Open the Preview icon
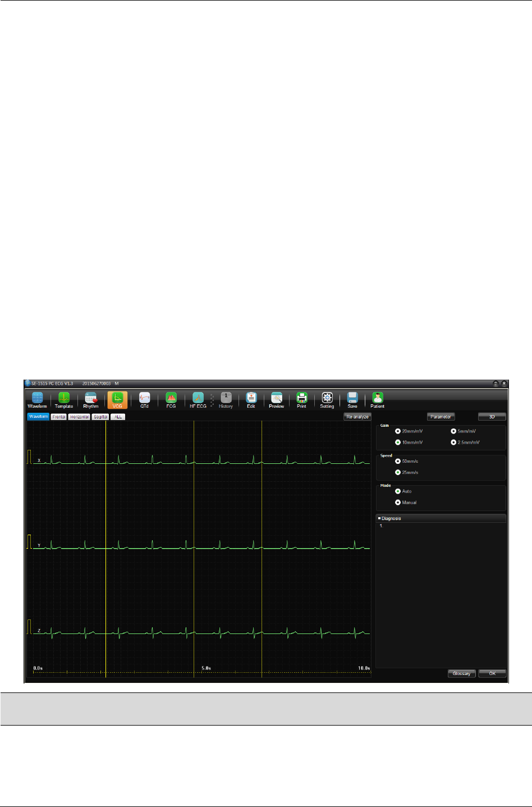Viewport: 532px width, 807px height. click(277, 400)
